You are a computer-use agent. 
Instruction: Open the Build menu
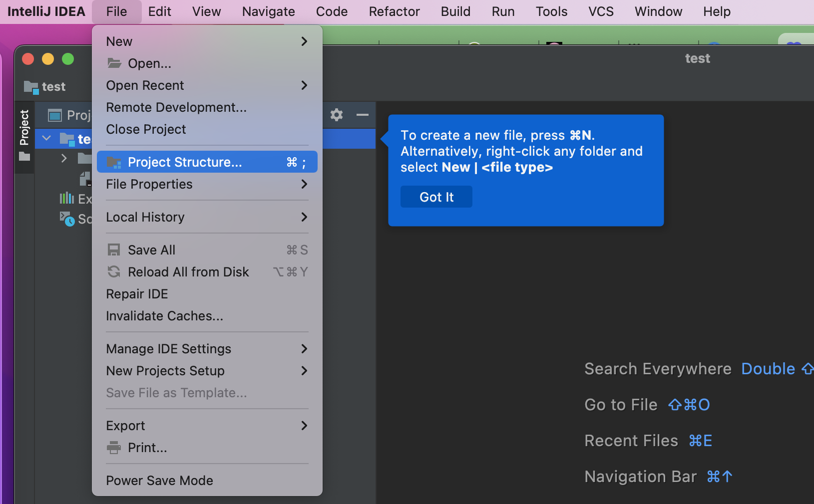tap(456, 11)
